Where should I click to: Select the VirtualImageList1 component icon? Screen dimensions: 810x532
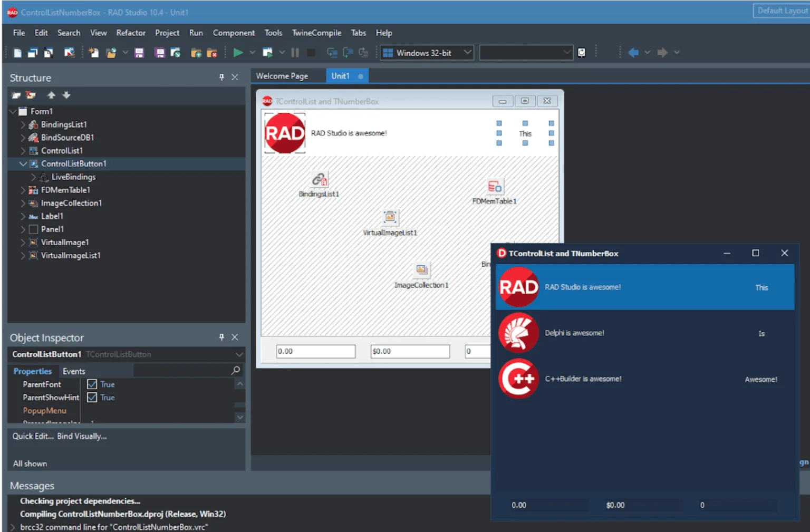[390, 217]
